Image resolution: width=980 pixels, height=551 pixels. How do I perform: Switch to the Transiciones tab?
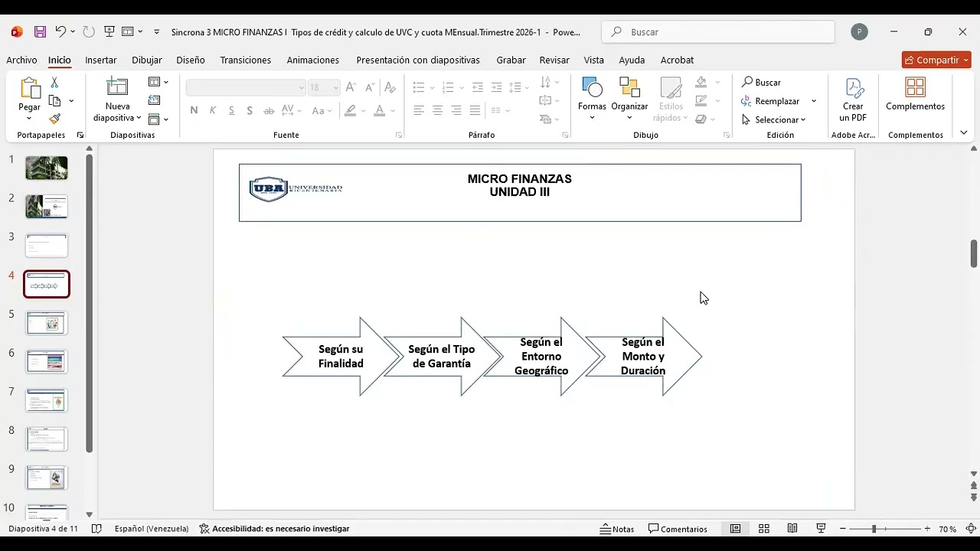point(246,60)
